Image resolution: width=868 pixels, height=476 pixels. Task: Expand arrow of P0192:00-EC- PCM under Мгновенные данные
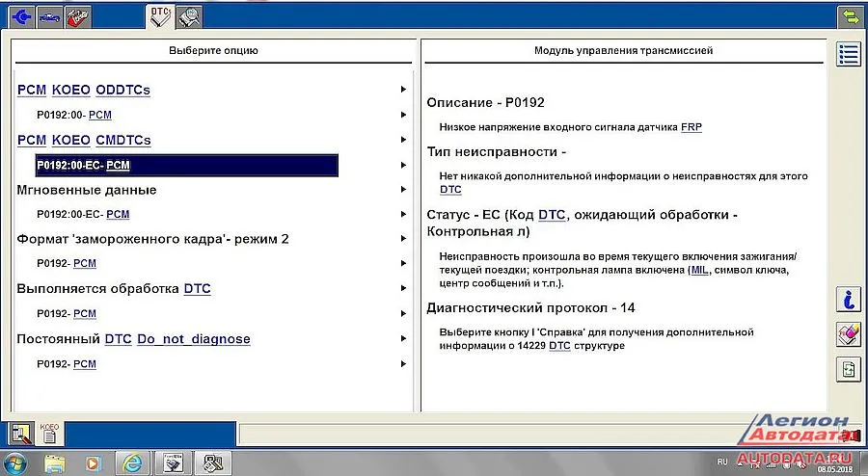[x=403, y=214]
